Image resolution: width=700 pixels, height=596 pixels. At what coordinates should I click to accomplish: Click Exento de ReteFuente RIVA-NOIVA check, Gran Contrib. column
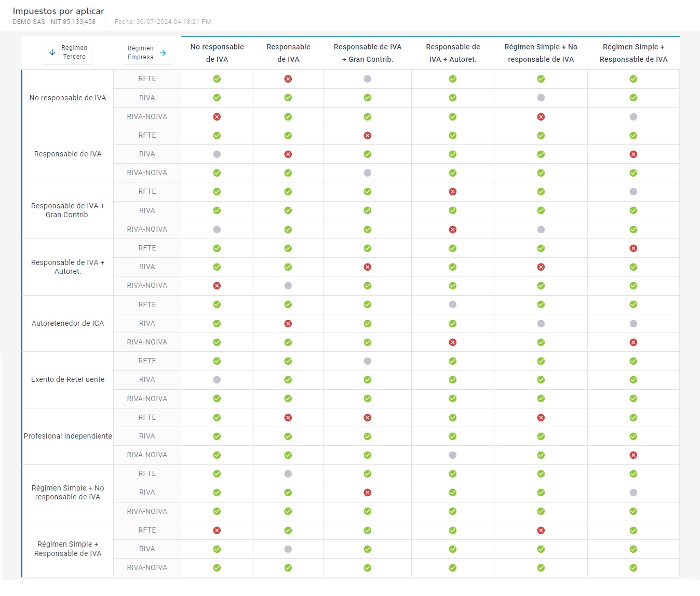pyautogui.click(x=368, y=399)
